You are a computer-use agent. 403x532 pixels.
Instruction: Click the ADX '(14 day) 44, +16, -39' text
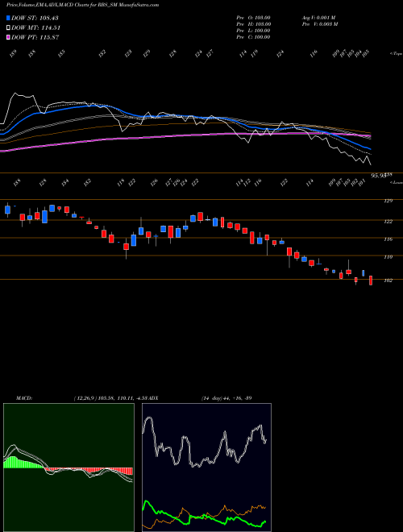point(226,397)
